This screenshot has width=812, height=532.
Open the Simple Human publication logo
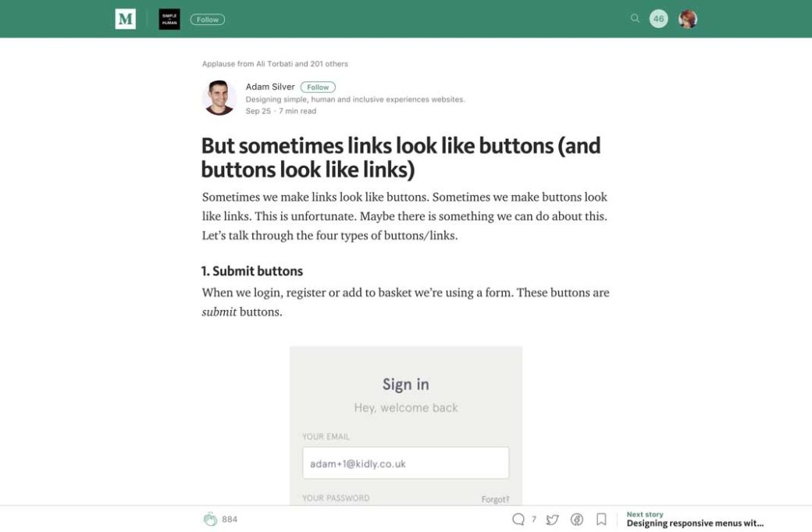pyautogui.click(x=169, y=19)
